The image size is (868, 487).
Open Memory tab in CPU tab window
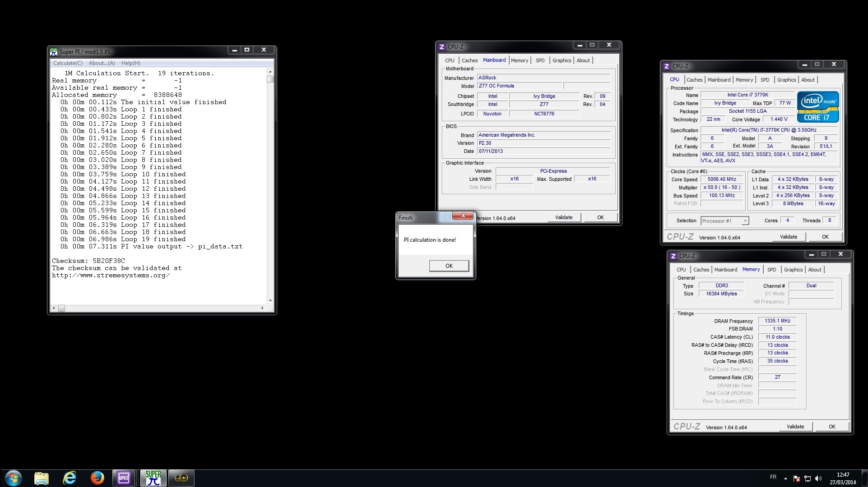click(x=744, y=80)
